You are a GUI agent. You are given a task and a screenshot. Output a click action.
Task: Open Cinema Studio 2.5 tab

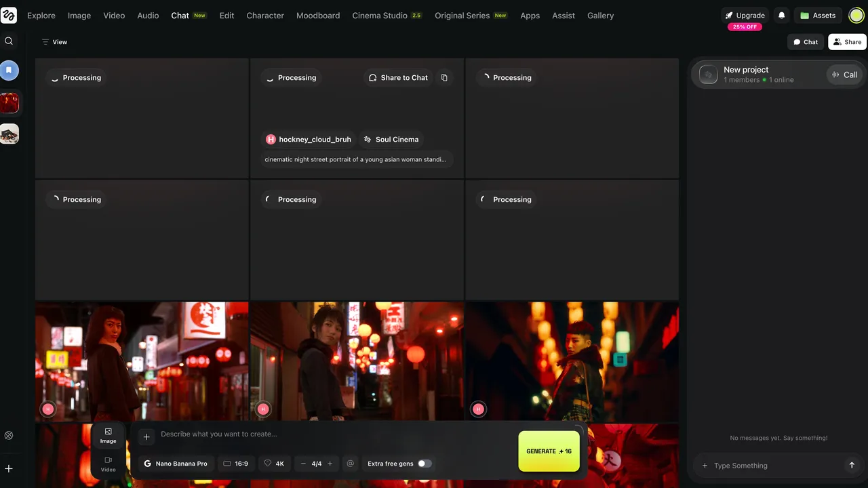[387, 15]
